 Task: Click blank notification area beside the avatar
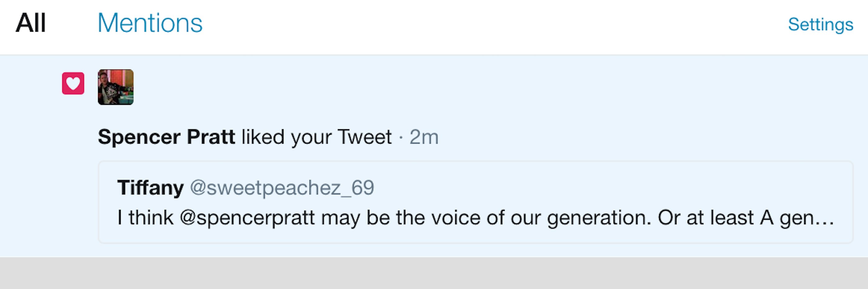(472, 87)
